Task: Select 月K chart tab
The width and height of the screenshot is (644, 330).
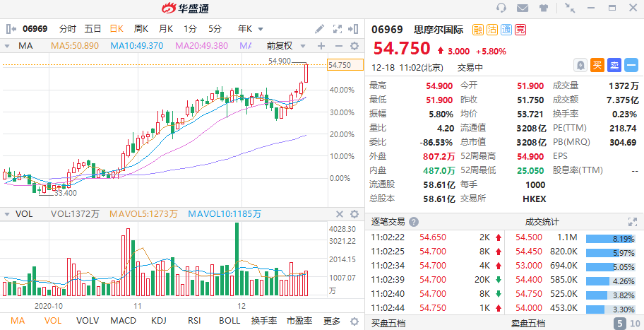Action: pyautogui.click(x=166, y=29)
